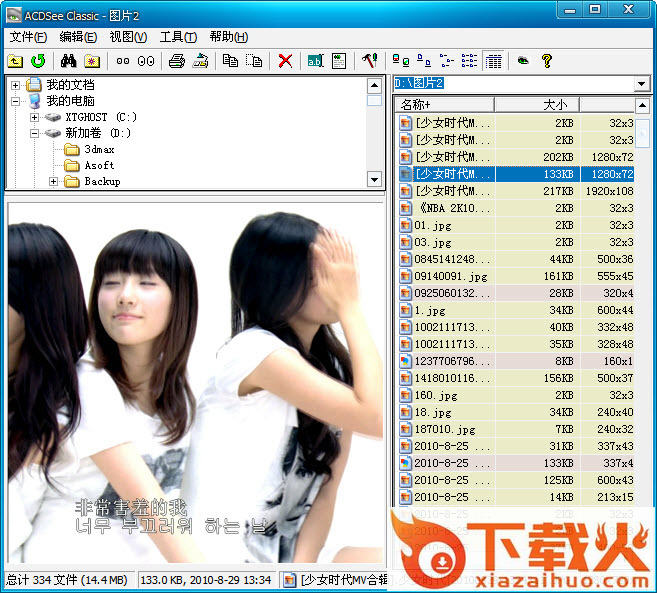Image resolution: width=657 pixels, height=593 pixels.
Task: Open the binoculars find tool
Action: coord(69,61)
